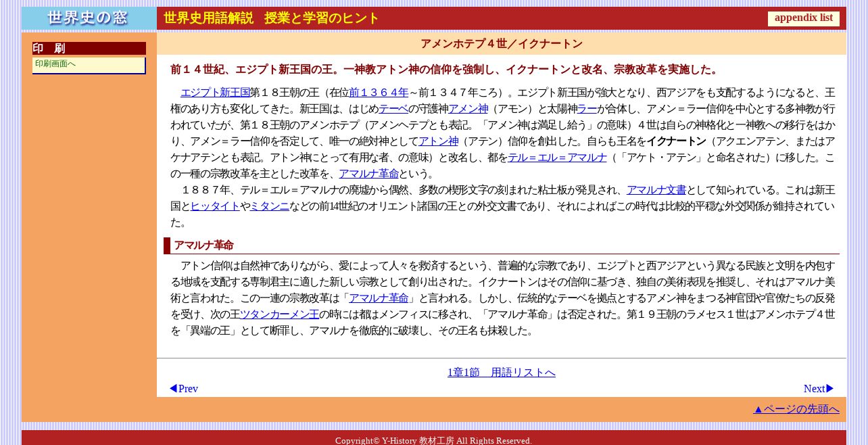Open the appendix list button
The height and width of the screenshot is (445, 868).
click(x=803, y=18)
